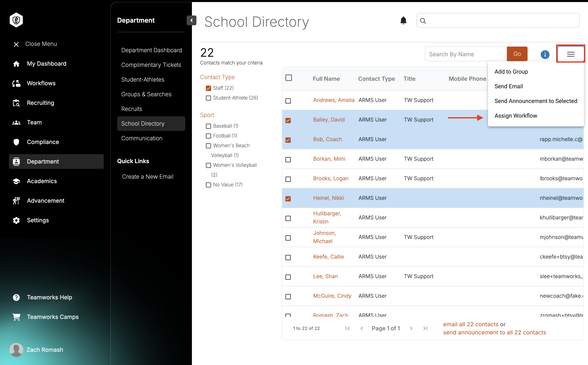The height and width of the screenshot is (365, 588).
Task: Click the top global search box
Action: pos(498,21)
